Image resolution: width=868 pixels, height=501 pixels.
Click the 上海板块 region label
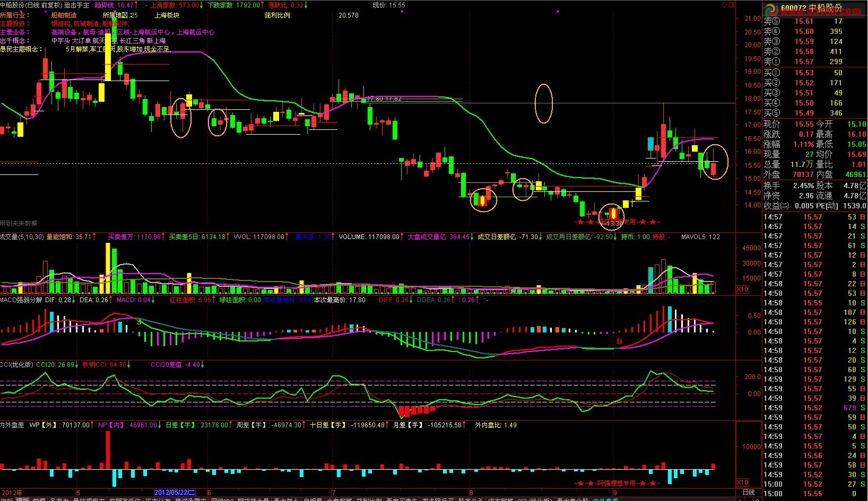click(x=167, y=15)
